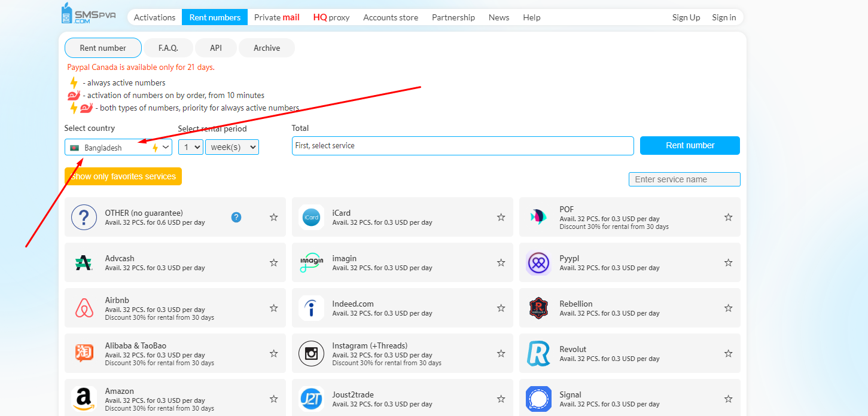Switch to the F.A.Q. tab
Viewport: 868px width, 416px height.
[x=169, y=48]
